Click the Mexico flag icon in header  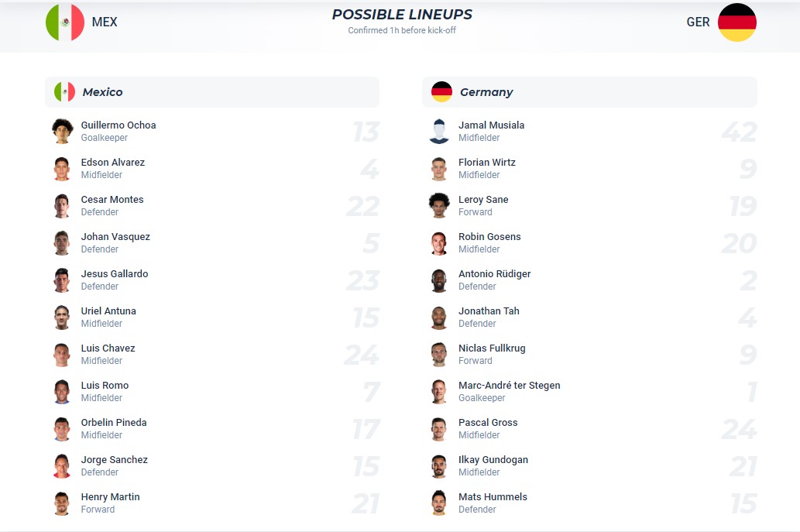(65, 22)
